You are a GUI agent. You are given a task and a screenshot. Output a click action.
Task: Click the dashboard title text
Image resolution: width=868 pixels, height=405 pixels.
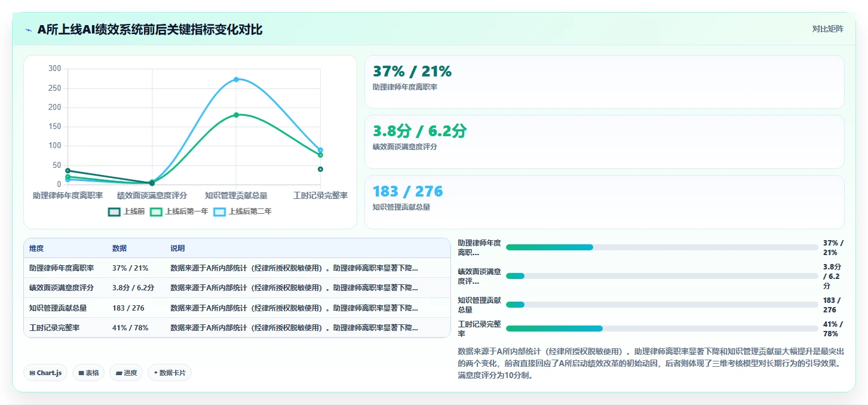point(150,30)
